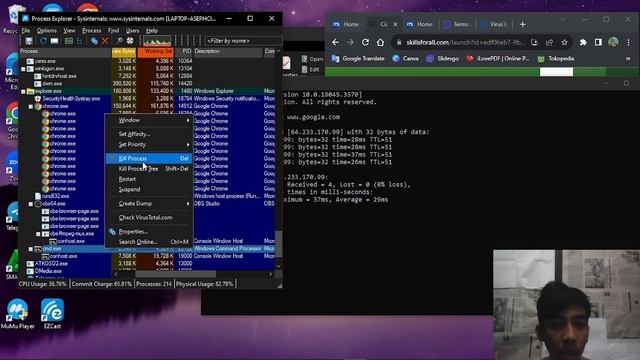Select Suspend in the context menu
The image size is (640, 360).
pyautogui.click(x=149, y=189)
